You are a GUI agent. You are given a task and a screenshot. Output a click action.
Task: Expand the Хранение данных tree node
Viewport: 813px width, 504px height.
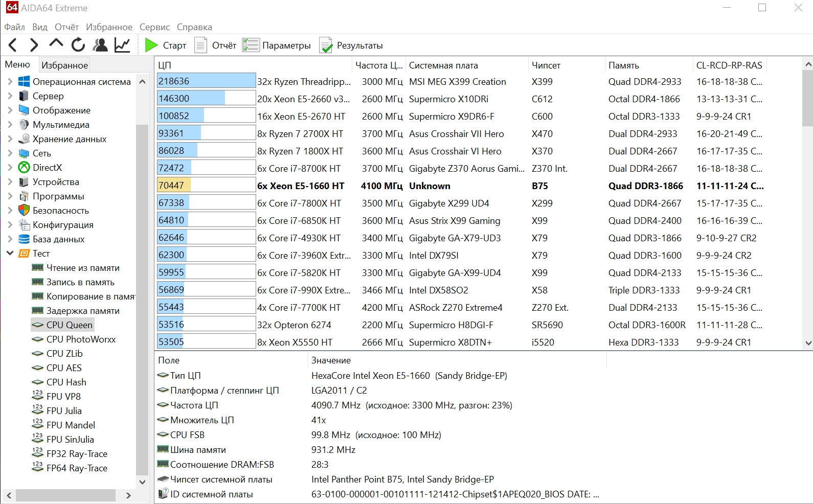tap(10, 139)
